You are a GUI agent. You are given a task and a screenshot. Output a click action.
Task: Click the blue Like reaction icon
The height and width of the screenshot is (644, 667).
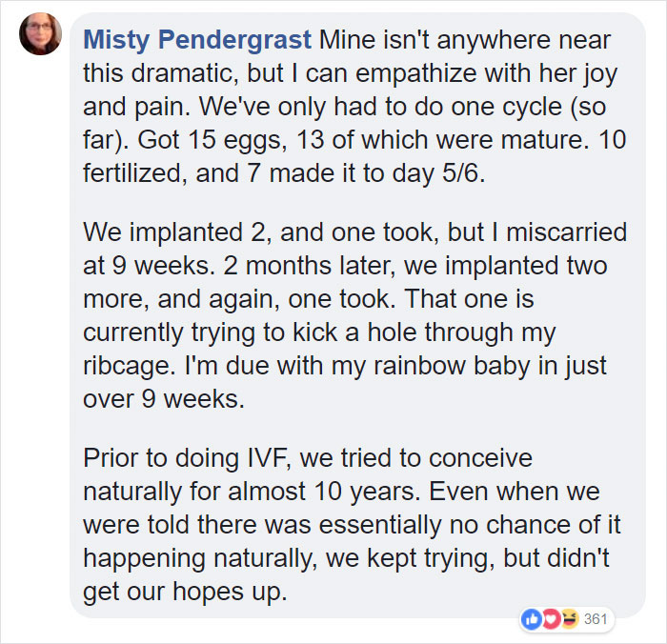(x=531, y=618)
